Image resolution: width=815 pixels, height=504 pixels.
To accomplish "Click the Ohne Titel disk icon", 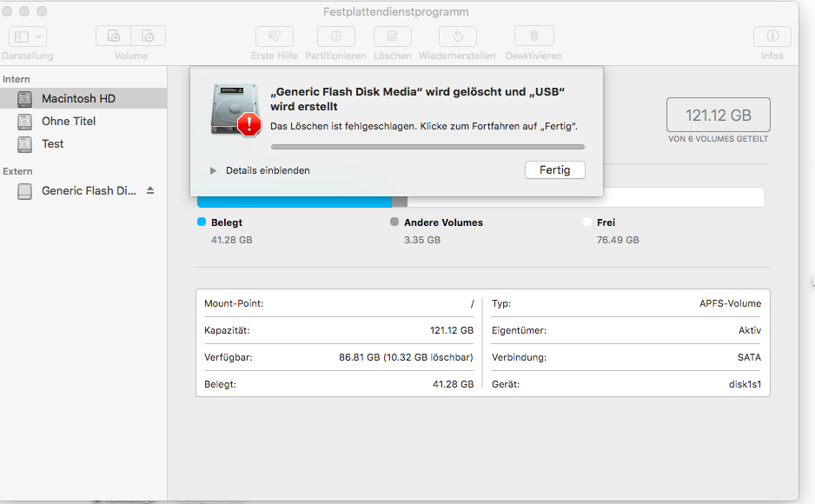I will coord(24,121).
